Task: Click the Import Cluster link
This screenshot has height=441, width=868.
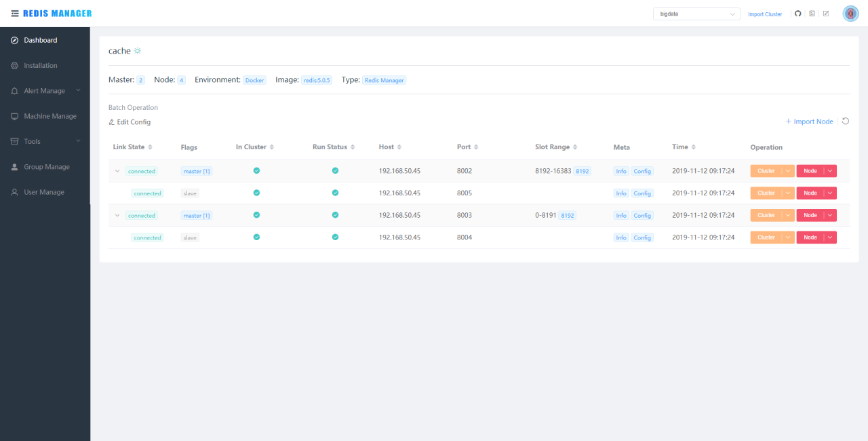Action: [765, 14]
